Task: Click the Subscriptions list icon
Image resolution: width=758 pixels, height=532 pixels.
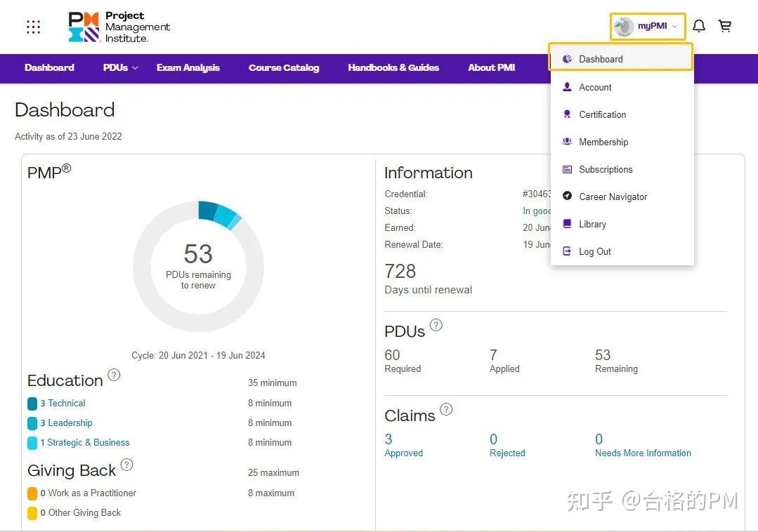Action: [x=567, y=169]
